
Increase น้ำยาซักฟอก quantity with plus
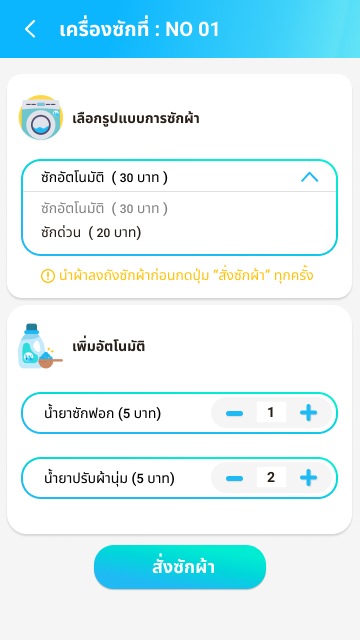click(308, 413)
